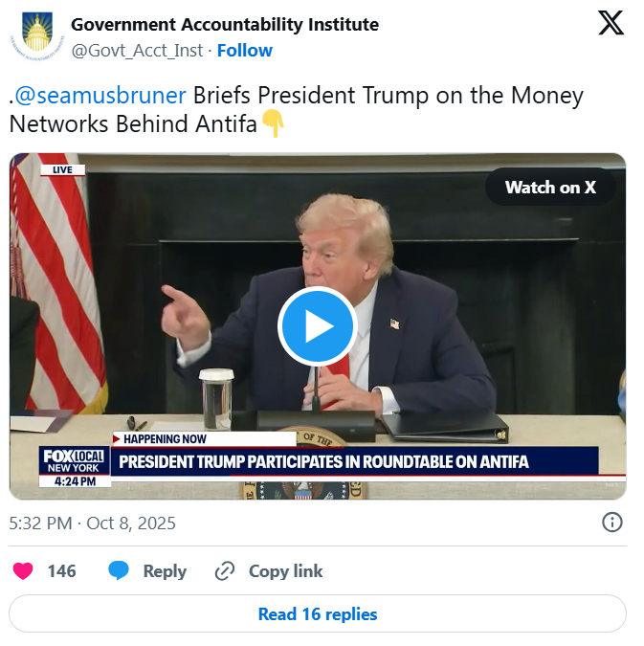The height and width of the screenshot is (646, 644).
Task: Click the Fox Local New York logo in video
Action: [75, 461]
